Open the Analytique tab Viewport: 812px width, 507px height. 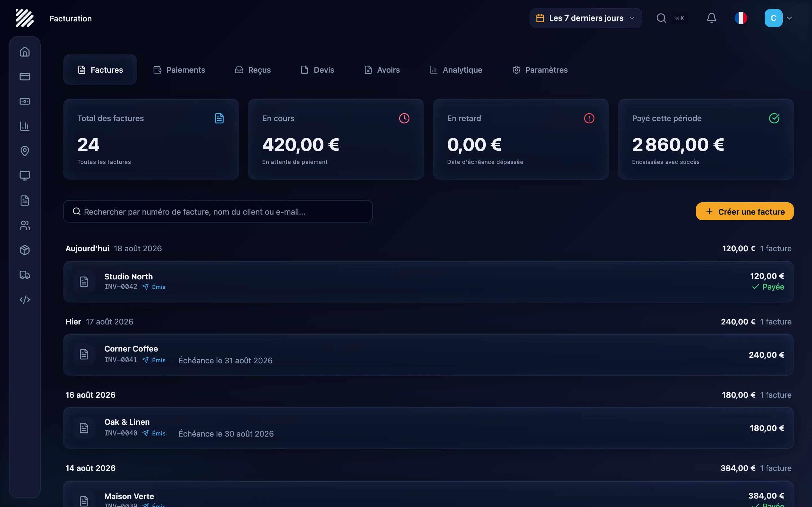pos(456,70)
